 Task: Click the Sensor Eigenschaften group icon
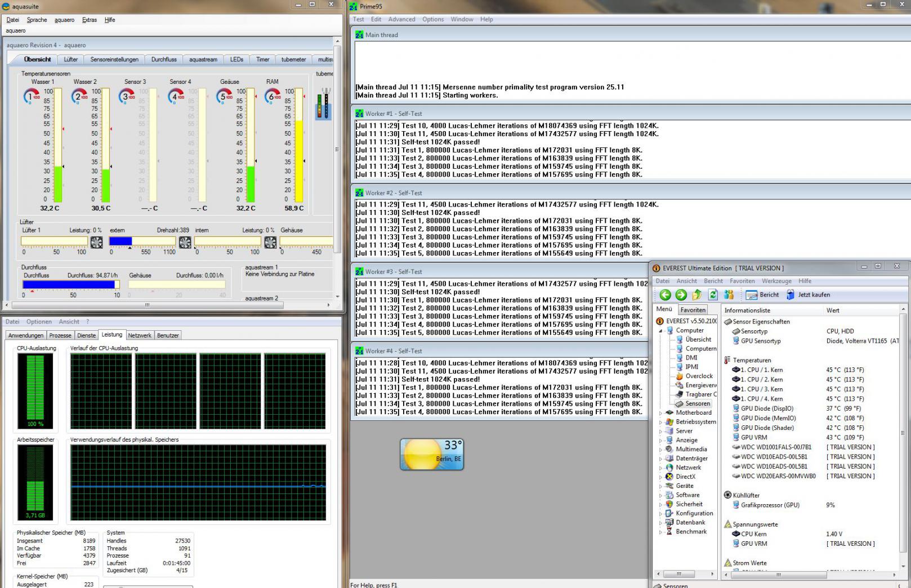coord(728,322)
